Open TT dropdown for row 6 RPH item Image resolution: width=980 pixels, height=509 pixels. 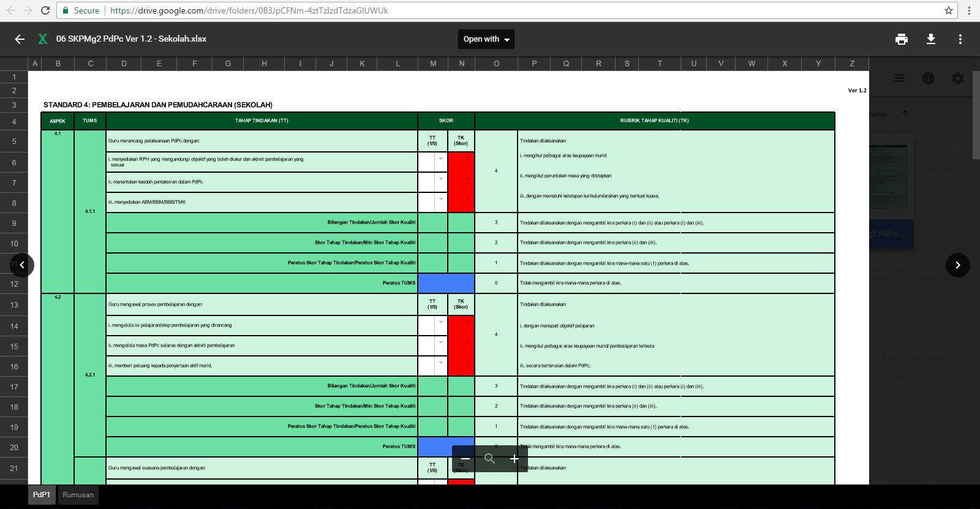[441, 159]
